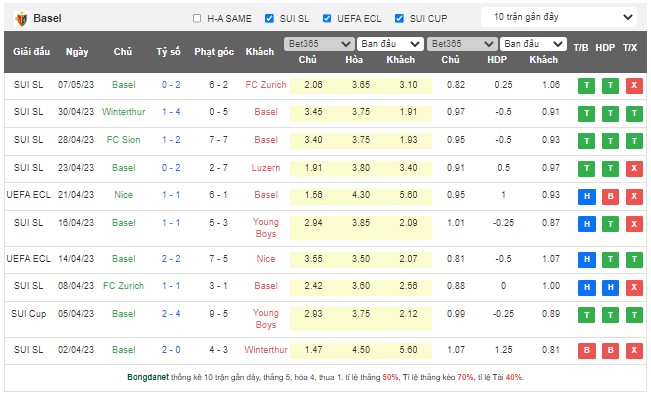Click green HDP T badge in 16/04/23 row
The height and width of the screenshot is (398, 651).
pos(610,224)
